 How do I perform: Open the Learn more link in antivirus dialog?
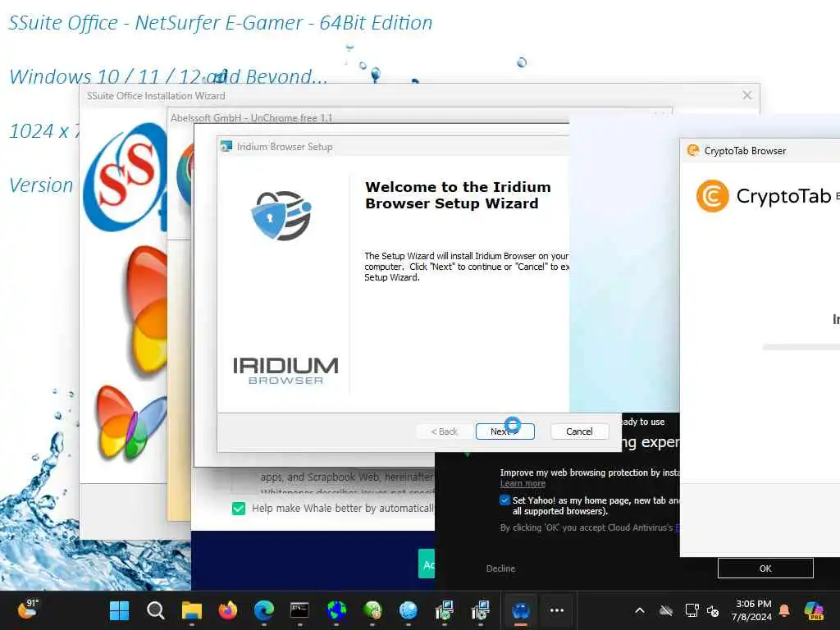pyautogui.click(x=523, y=483)
